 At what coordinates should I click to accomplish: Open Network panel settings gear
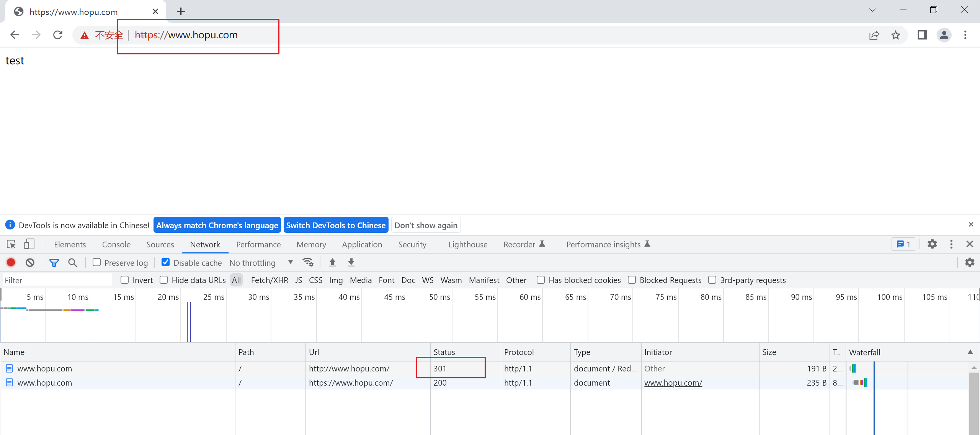(x=970, y=262)
